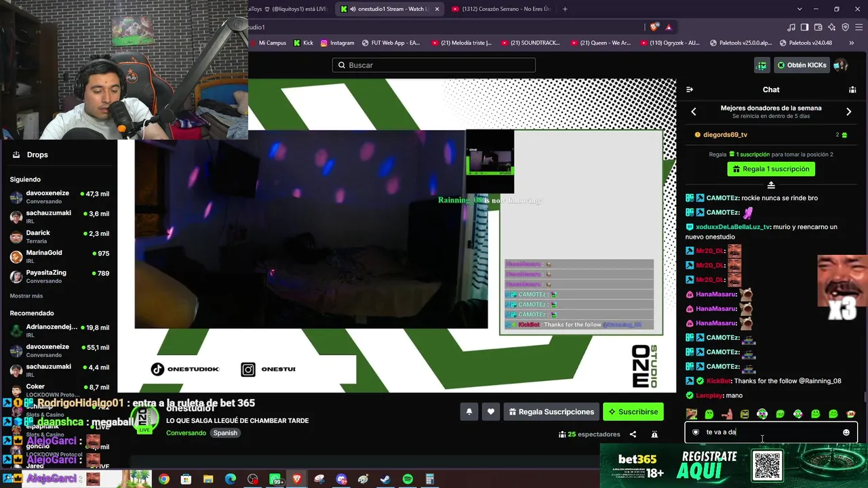Image resolution: width=868 pixels, height=488 pixels.
Task: Share the stream via share icon
Action: (x=633, y=434)
